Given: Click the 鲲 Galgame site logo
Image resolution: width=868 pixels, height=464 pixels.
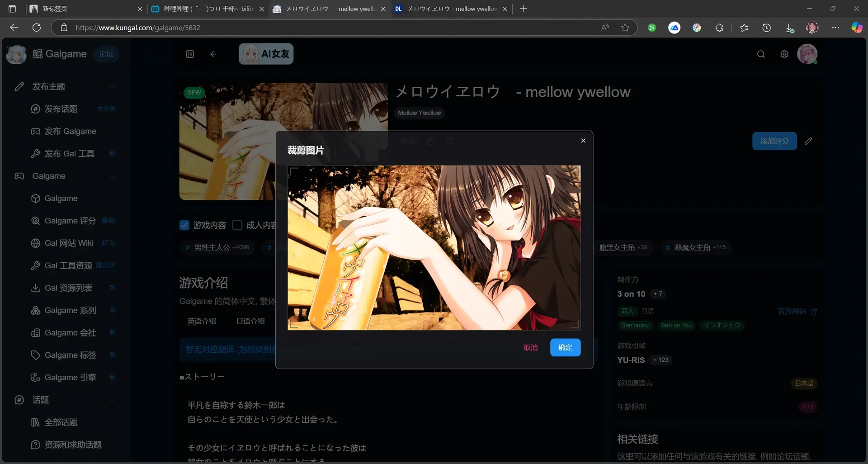Looking at the screenshot, I should click(x=47, y=54).
